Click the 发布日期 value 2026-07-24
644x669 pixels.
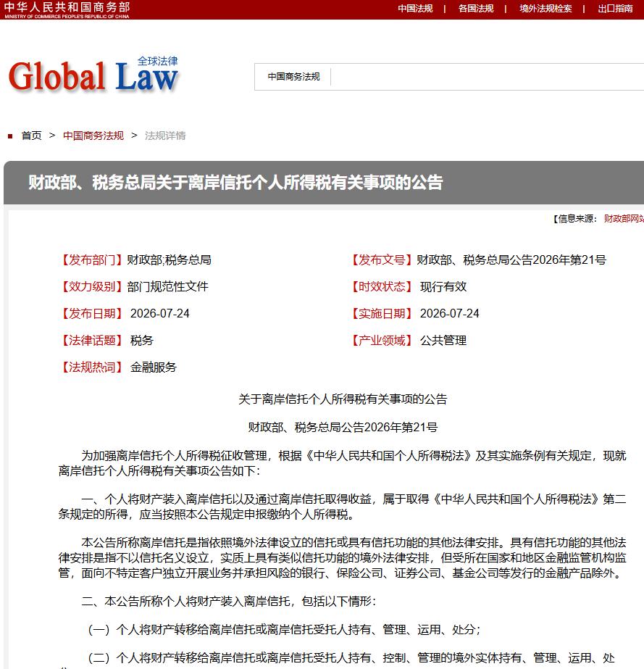(159, 314)
